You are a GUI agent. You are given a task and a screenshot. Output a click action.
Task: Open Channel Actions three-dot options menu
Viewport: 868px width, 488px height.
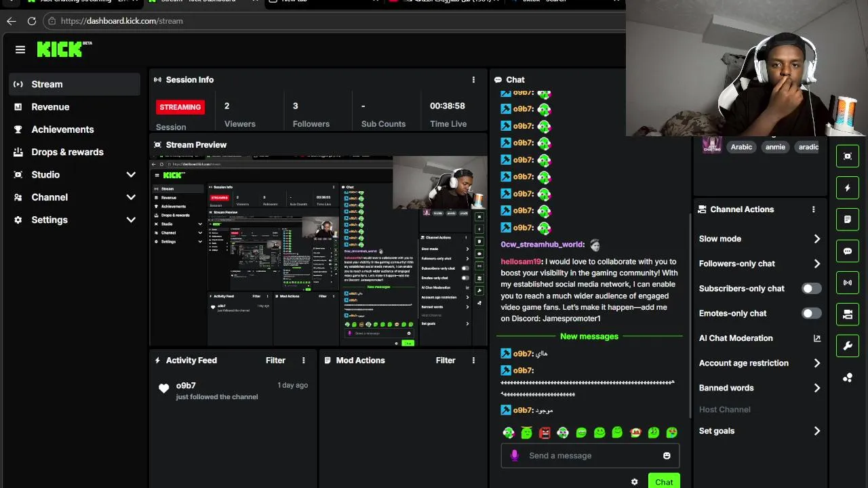(x=813, y=209)
